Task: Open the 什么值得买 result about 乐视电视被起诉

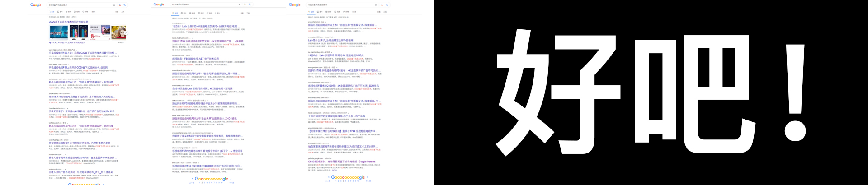Action: [81, 172]
